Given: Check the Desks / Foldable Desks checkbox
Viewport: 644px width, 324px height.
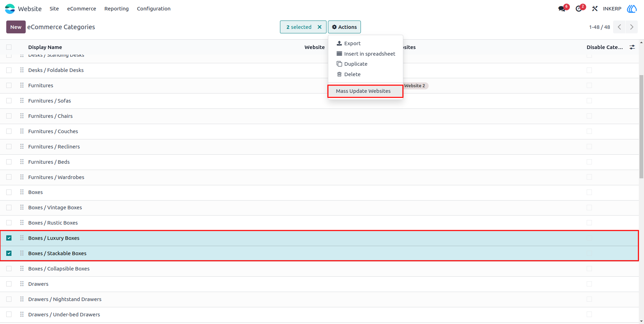Looking at the screenshot, I should [9, 70].
